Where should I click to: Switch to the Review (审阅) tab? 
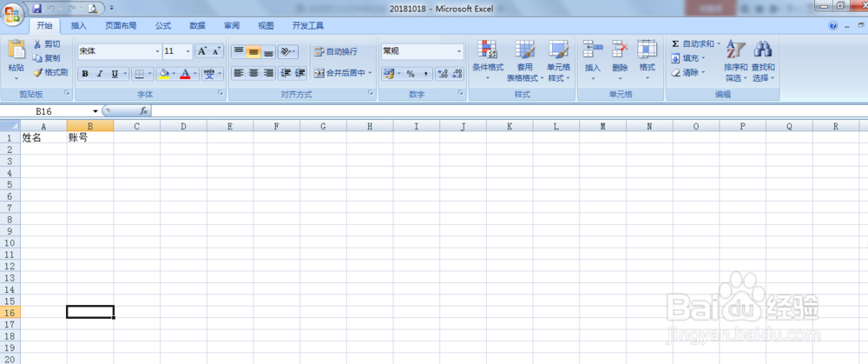point(232,26)
